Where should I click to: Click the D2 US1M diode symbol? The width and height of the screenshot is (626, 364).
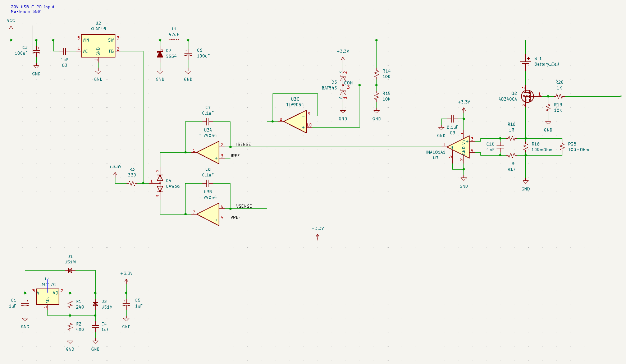(x=95, y=304)
